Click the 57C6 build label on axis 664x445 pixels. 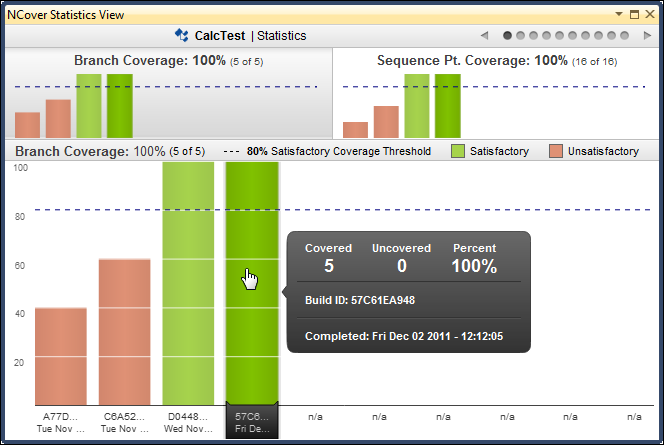(252, 421)
